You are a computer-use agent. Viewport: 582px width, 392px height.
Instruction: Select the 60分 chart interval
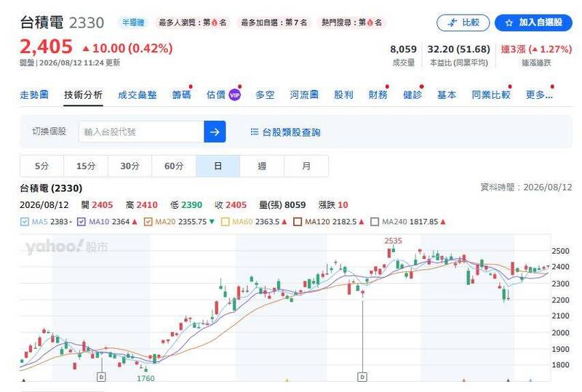pyautogui.click(x=174, y=166)
